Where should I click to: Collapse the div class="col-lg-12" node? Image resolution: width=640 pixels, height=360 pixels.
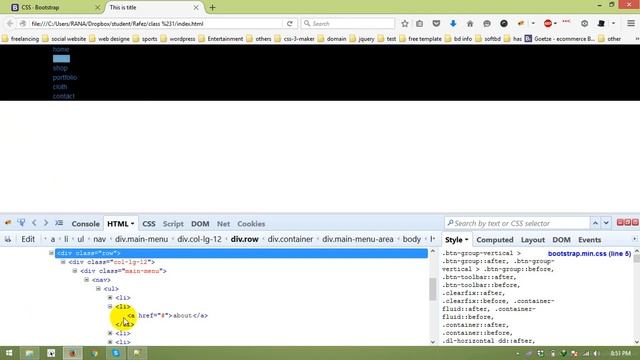click(63, 262)
